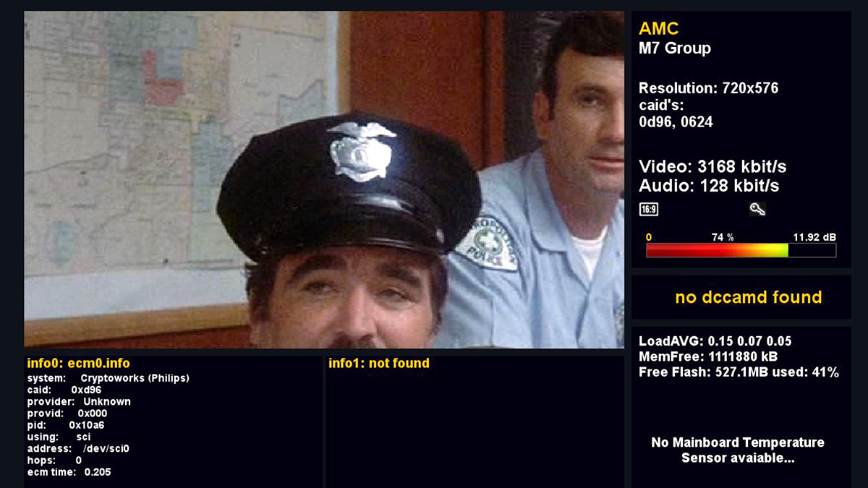Screen dimensions: 868x488
Task: Click the ecm time: 0.205 entry
Action: [x=69, y=472]
